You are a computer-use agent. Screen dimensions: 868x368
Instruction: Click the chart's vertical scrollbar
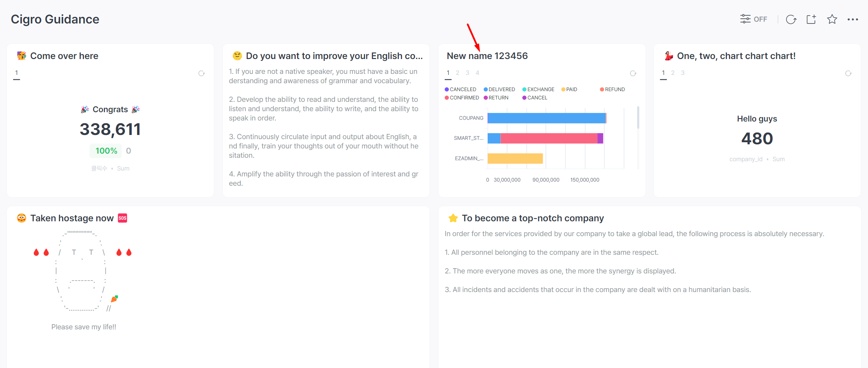pos(638,118)
